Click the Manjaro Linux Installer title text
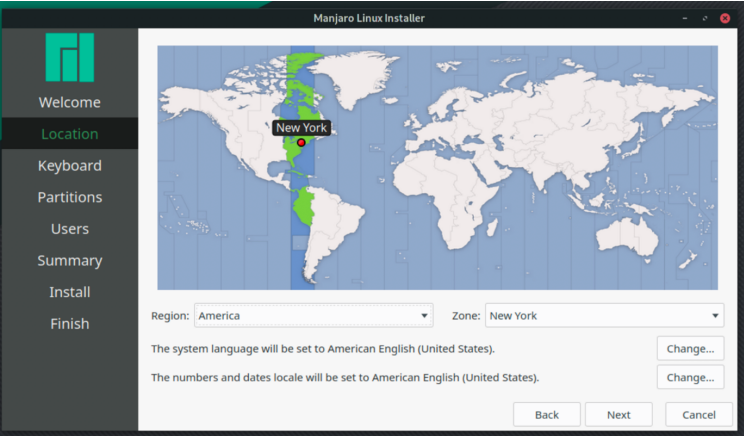This screenshot has height=436, width=744. point(369,18)
